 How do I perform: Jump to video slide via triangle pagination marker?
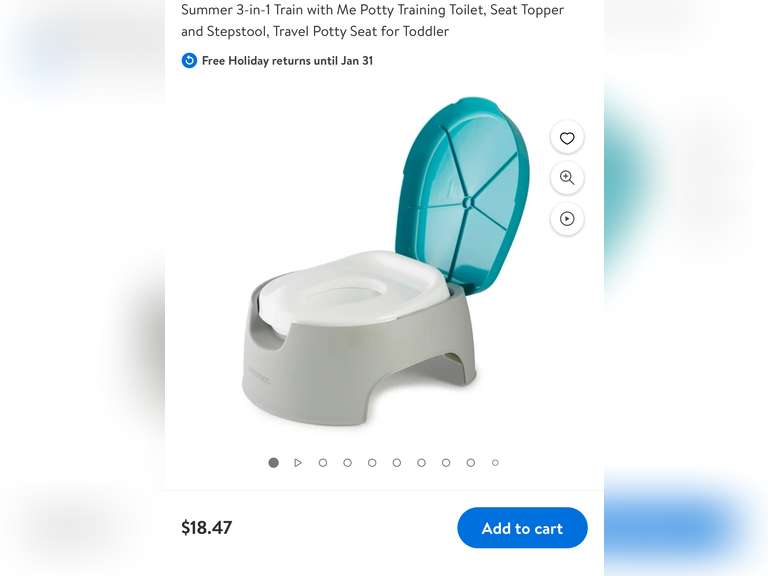(298, 462)
